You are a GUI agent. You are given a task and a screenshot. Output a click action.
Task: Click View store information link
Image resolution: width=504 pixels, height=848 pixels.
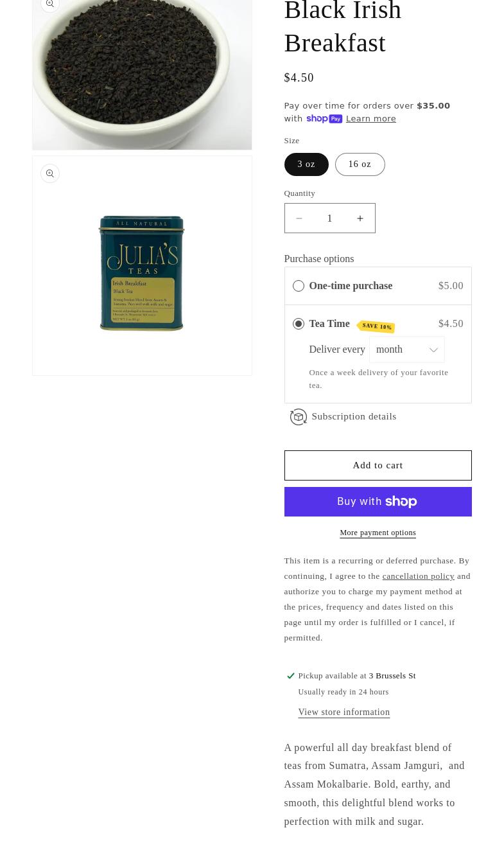[344, 712]
